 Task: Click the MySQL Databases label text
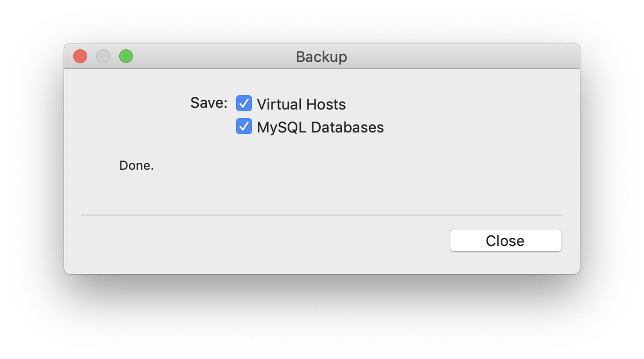[x=321, y=127]
